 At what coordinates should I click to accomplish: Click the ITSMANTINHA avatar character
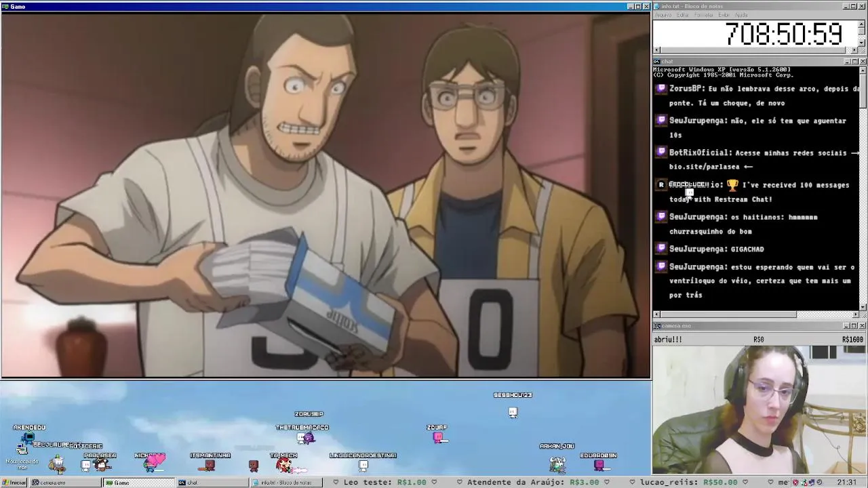210,465
